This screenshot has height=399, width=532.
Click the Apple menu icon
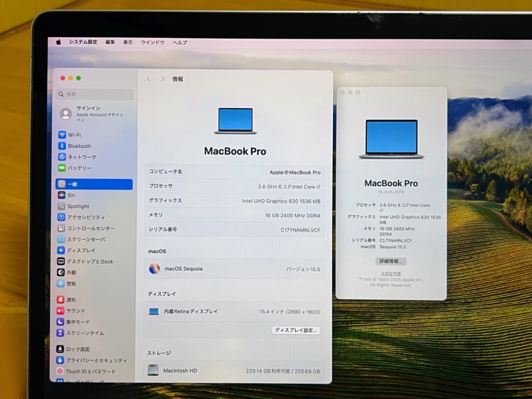click(58, 42)
